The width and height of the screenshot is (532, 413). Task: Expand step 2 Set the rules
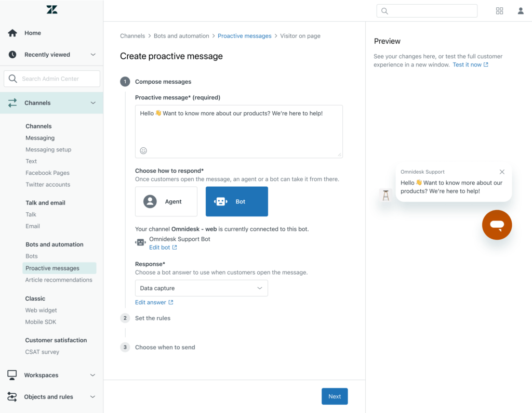(153, 318)
